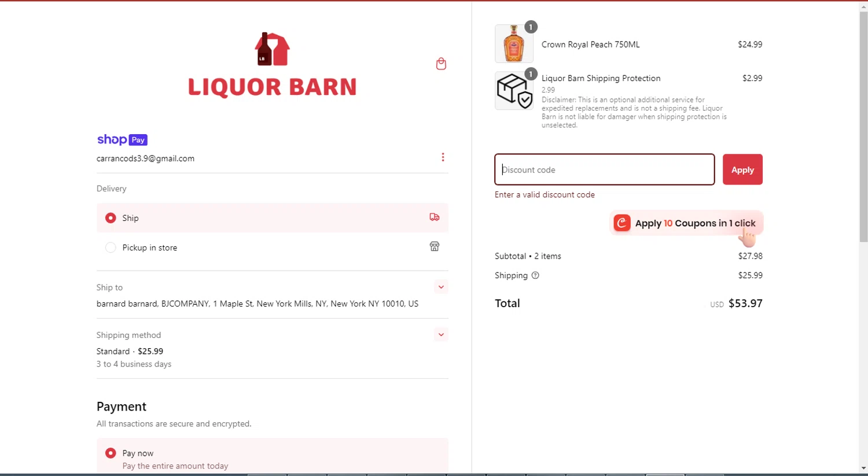Expand the Shipping method chevron
868x476 pixels.
[x=441, y=334]
